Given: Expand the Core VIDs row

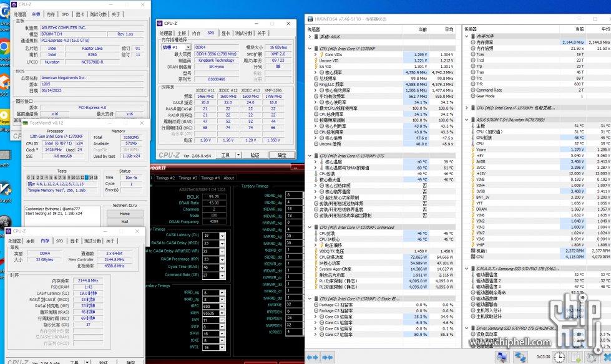Looking at the screenshot, I should point(316,54).
